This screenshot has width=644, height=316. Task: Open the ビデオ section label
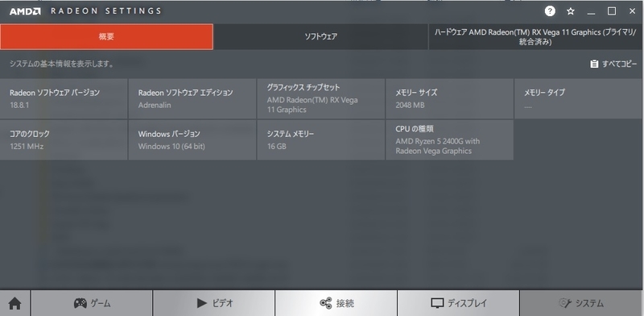223,303
